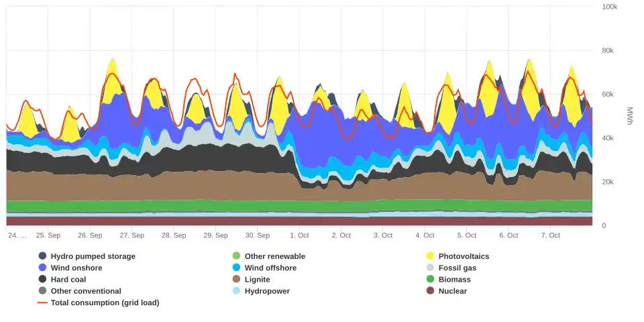Screen dimensions: 644x322
Task: Toggle Biomass series in legend
Action: tap(454, 279)
